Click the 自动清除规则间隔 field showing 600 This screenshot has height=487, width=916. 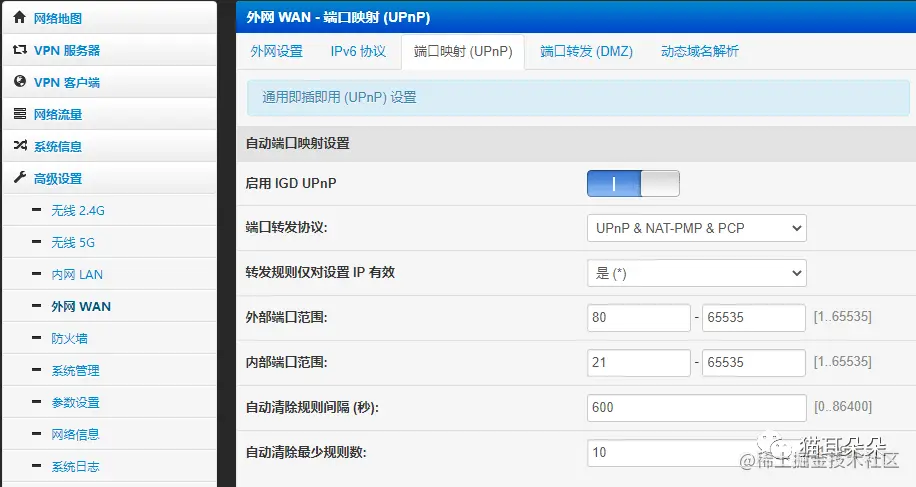(697, 408)
